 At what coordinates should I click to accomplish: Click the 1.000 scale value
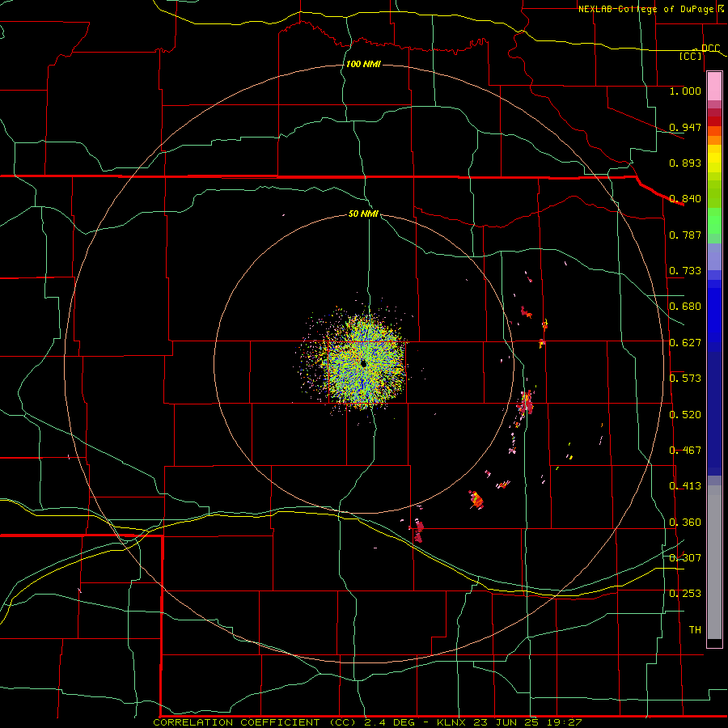[685, 91]
